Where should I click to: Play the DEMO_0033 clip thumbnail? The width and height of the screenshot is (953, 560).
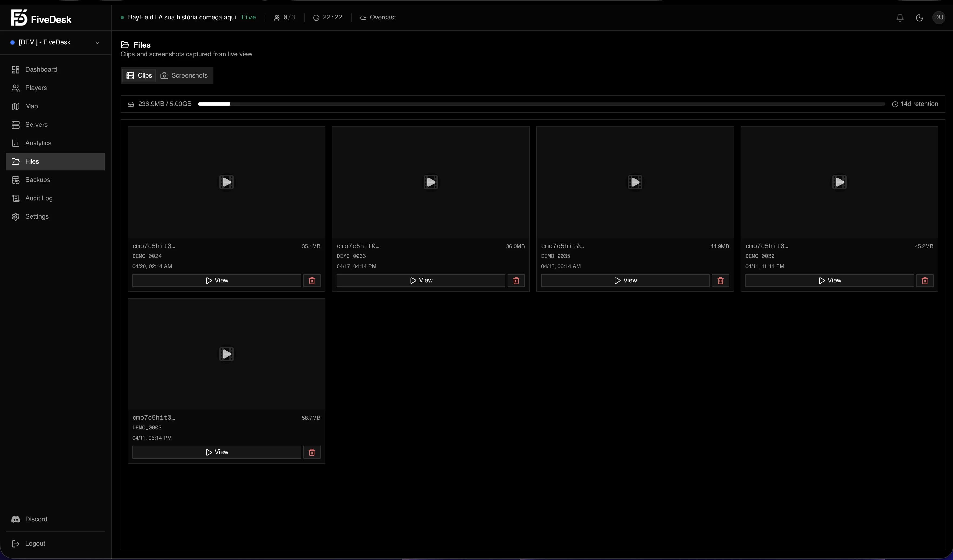coord(431,182)
